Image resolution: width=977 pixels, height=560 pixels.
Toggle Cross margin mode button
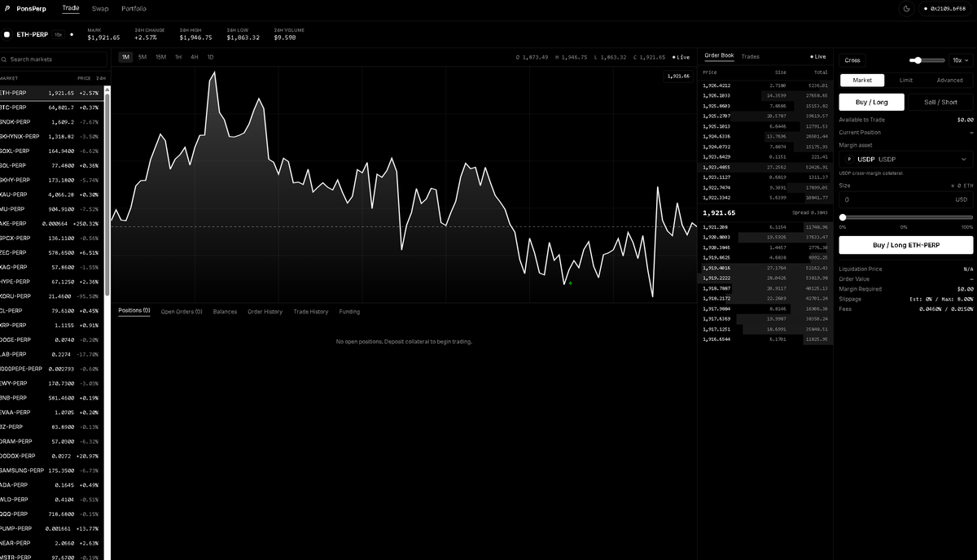[x=852, y=60]
